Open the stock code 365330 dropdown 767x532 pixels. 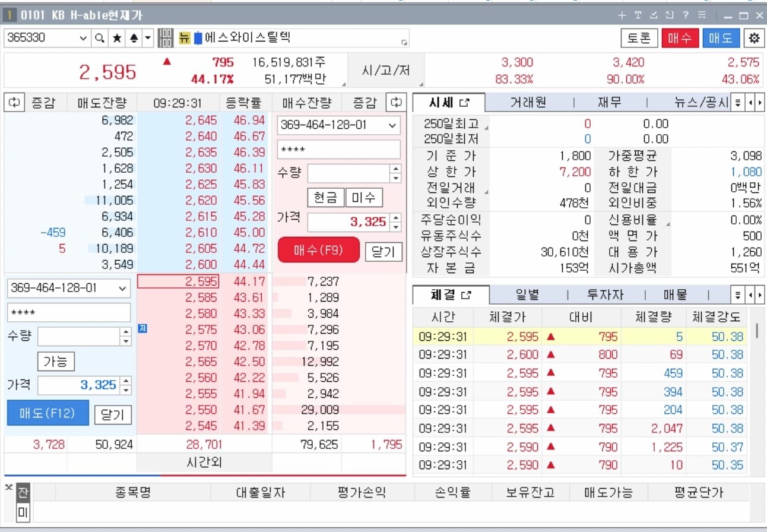[x=83, y=39]
